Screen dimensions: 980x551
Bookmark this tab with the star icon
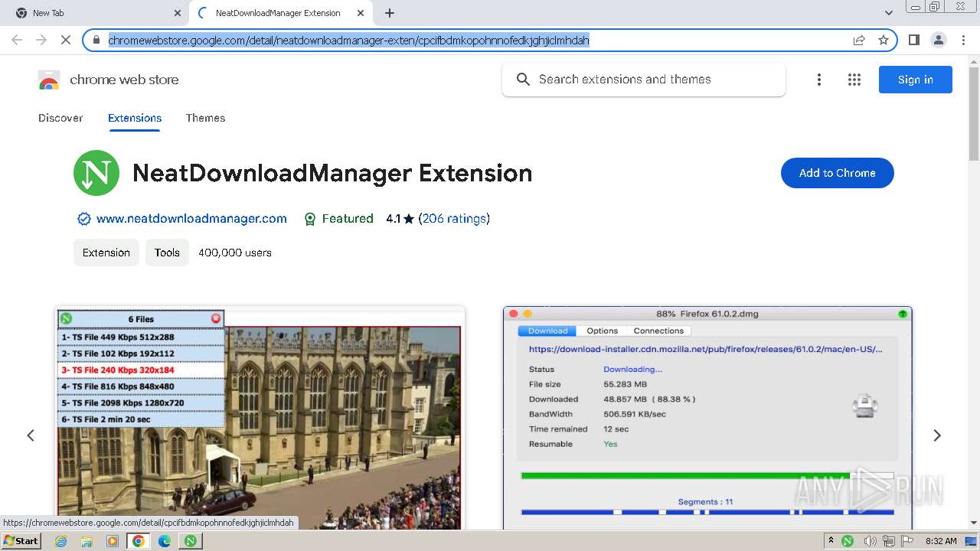point(884,40)
